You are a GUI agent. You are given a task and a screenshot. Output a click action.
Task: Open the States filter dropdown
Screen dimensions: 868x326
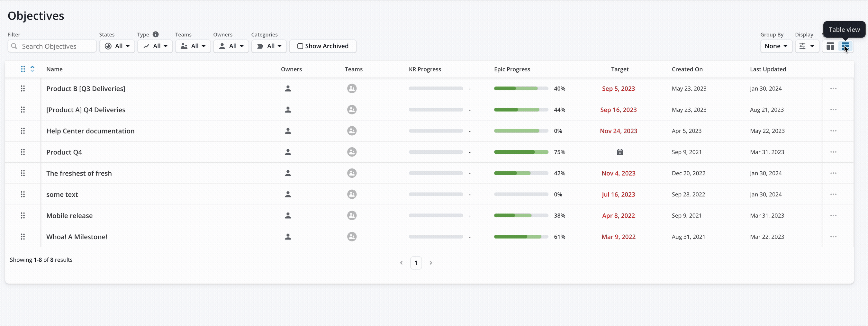[117, 46]
